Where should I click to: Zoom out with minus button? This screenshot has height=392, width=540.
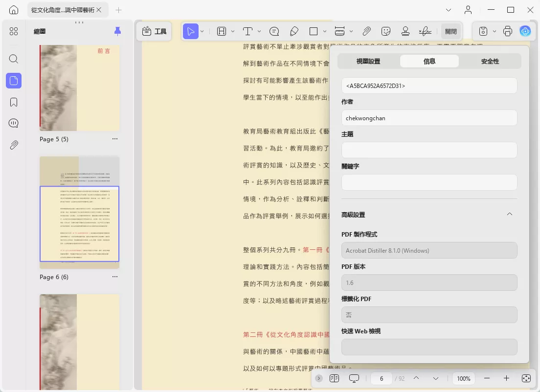coord(487,378)
